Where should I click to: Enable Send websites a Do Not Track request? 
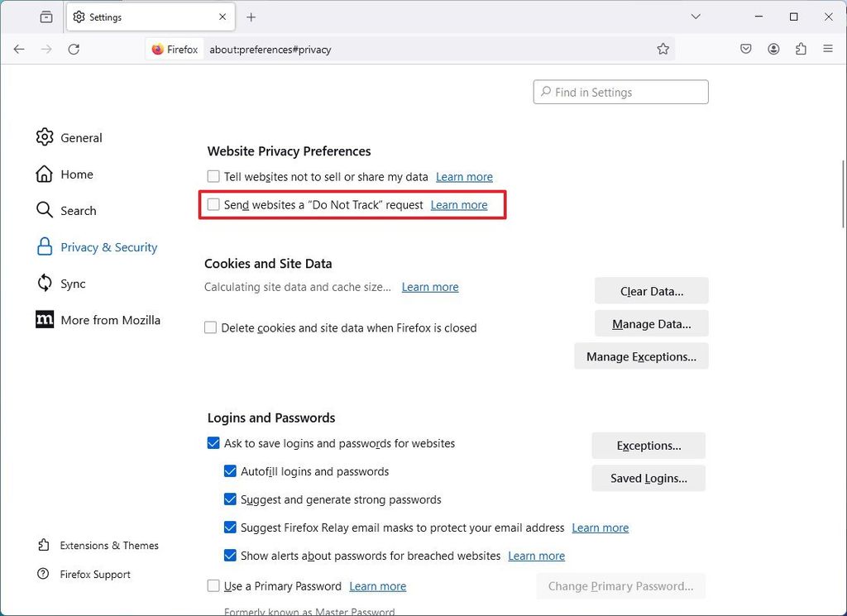pyautogui.click(x=213, y=204)
